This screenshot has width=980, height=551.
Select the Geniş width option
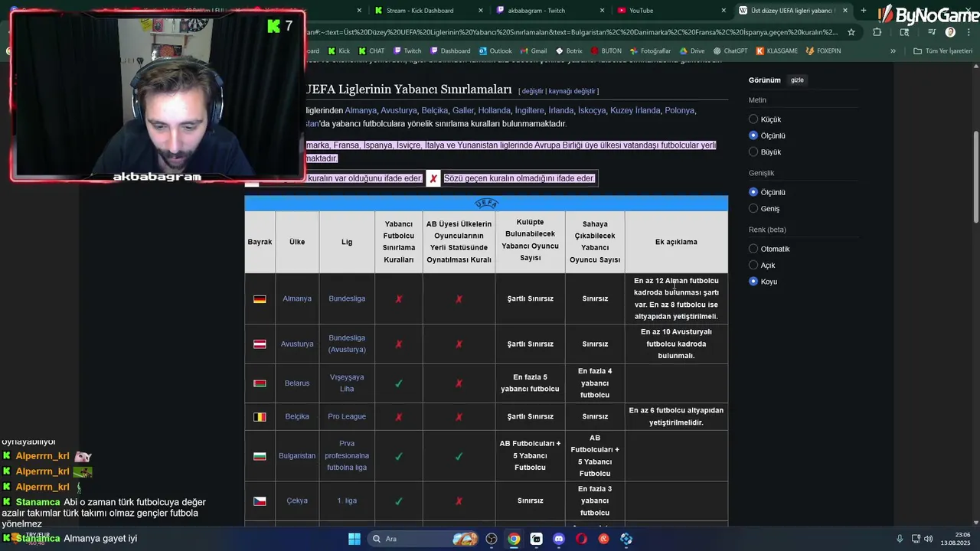pyautogui.click(x=753, y=208)
